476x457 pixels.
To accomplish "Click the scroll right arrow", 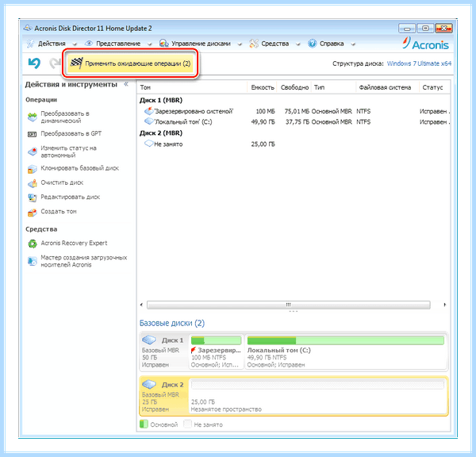I will pyautogui.click(x=445, y=305).
